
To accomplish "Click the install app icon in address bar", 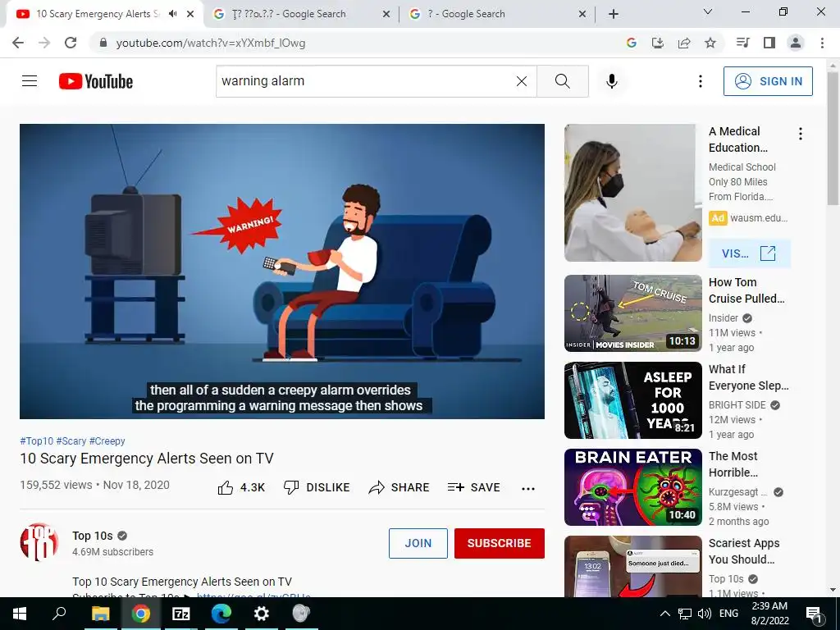I will pos(657,43).
